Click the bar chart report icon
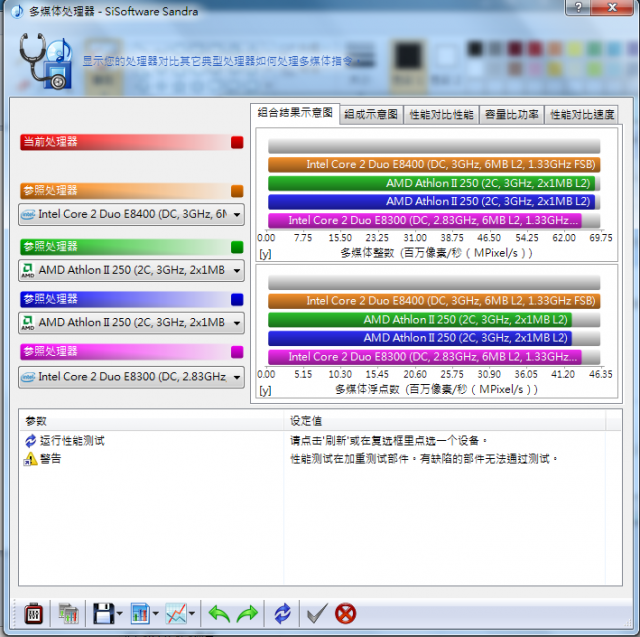 [x=140, y=613]
